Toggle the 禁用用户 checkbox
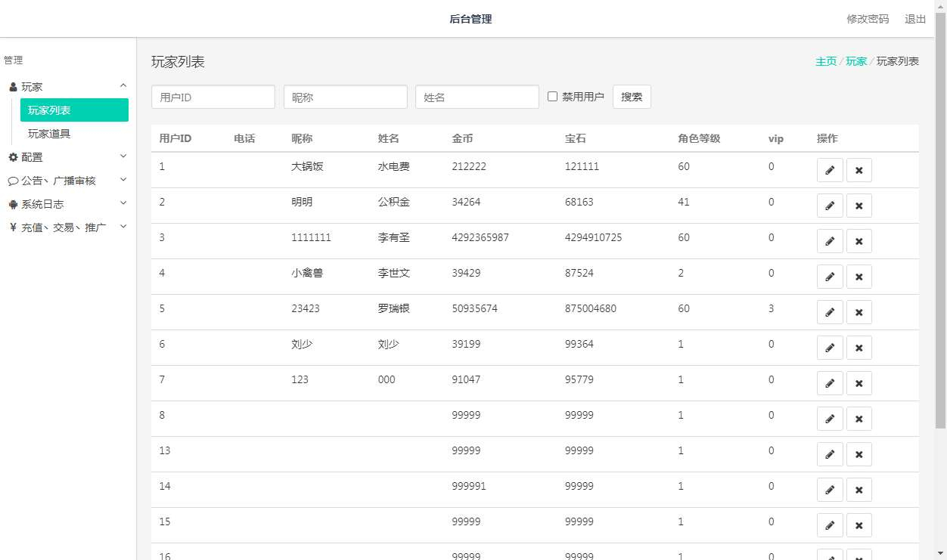The image size is (947, 560). click(x=552, y=96)
